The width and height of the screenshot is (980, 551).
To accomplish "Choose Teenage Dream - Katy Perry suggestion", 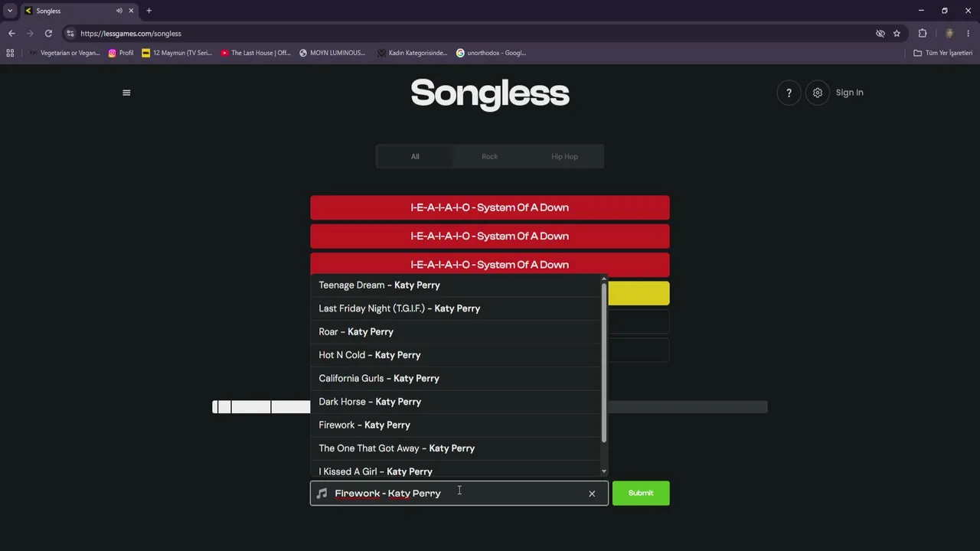I will pyautogui.click(x=456, y=285).
